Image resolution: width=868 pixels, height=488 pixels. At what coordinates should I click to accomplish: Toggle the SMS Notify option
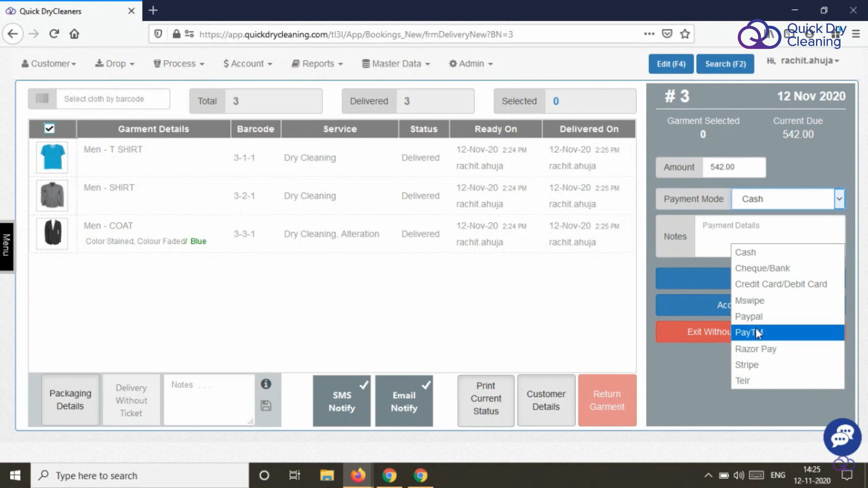342,401
